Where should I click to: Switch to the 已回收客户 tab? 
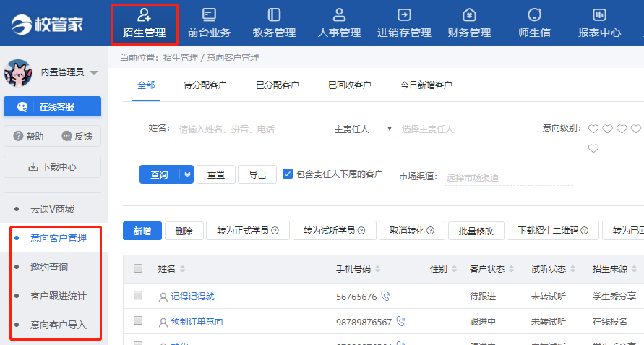click(350, 85)
